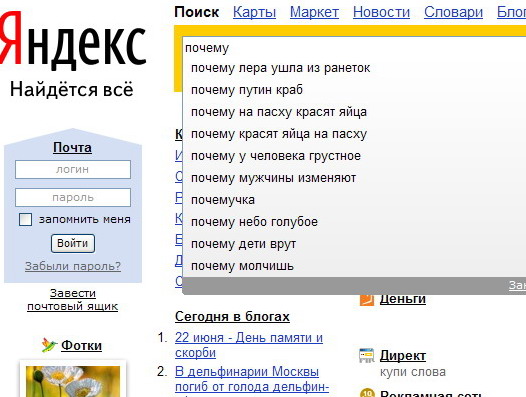Click the search field containing 'почему'
526x397 pixels.
[x=354, y=48]
